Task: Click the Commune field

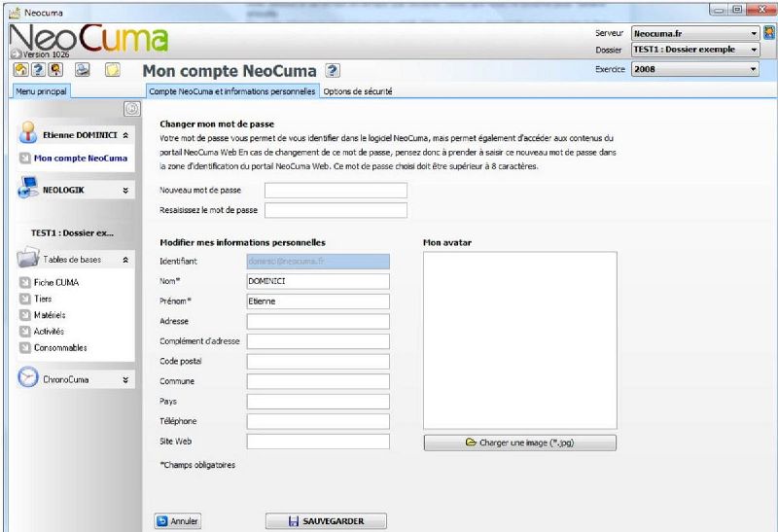Action: click(x=318, y=381)
